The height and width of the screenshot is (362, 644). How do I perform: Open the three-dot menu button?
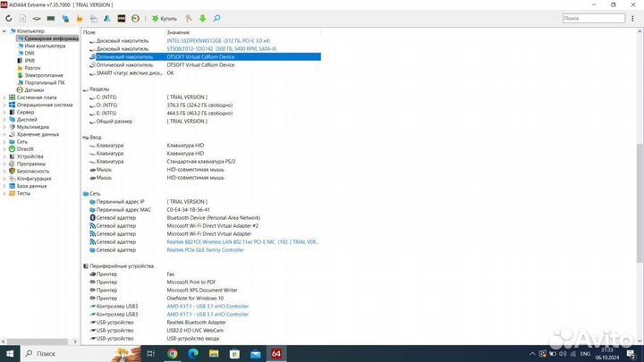(x=633, y=19)
